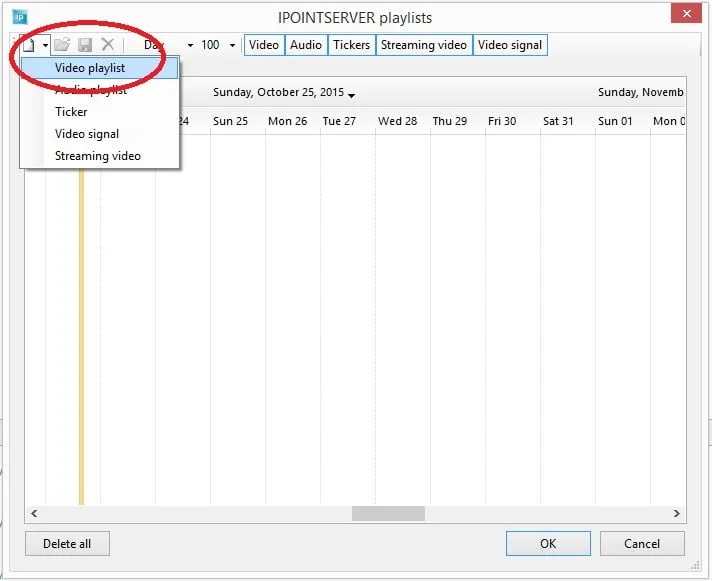Toggle the Streaming video filter button
This screenshot has width=712, height=581.
424,45
